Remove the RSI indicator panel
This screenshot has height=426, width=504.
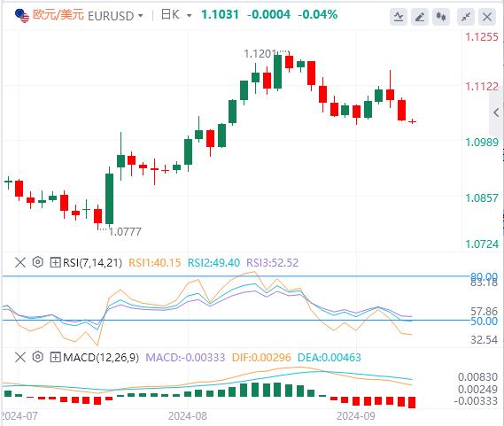pyautogui.click(x=20, y=263)
